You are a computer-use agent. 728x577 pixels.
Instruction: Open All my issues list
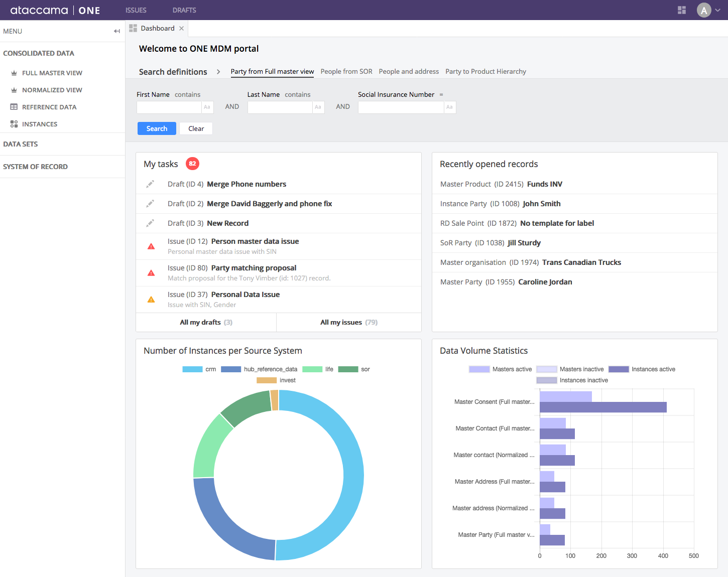tap(348, 322)
